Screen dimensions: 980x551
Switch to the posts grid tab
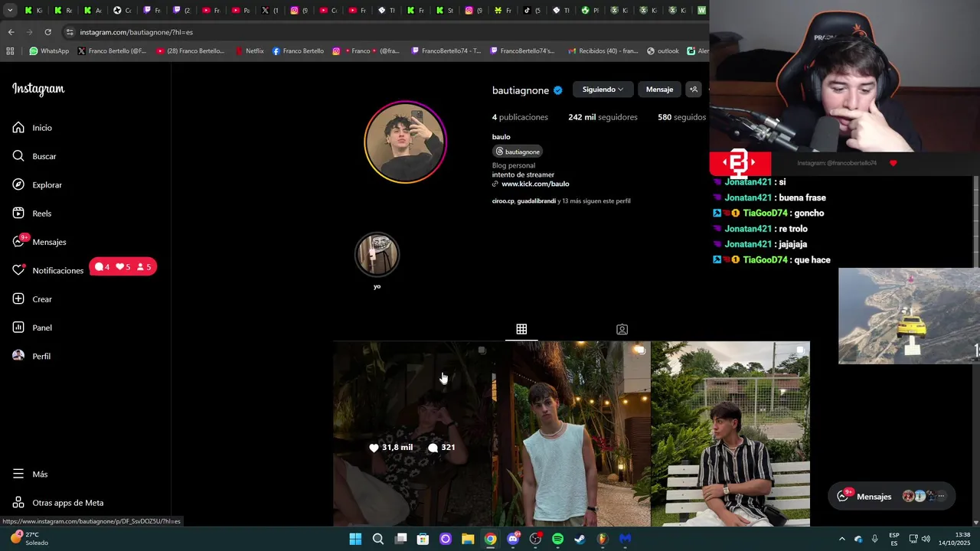521,329
